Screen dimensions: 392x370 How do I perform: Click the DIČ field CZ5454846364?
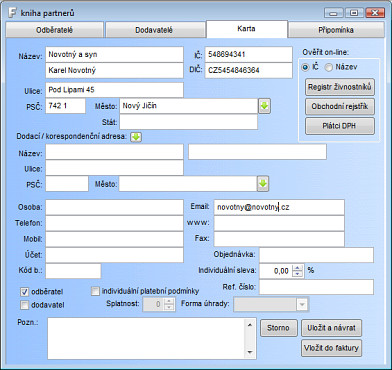click(249, 70)
